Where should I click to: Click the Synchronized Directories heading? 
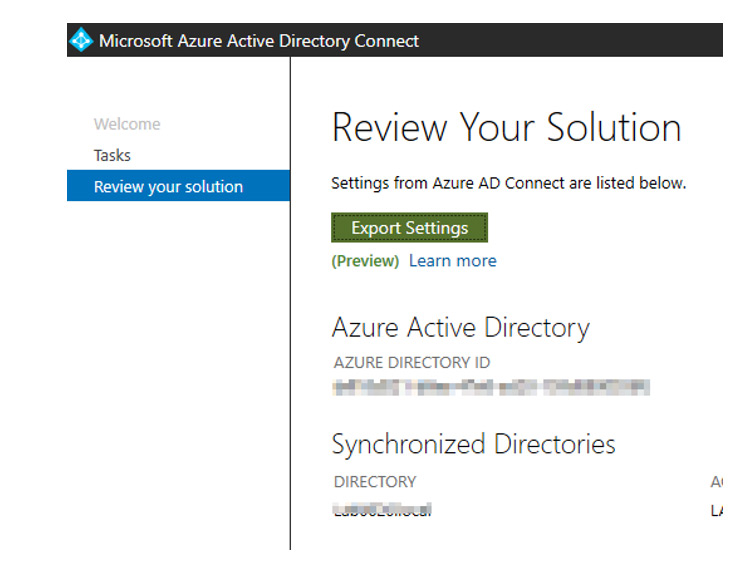(473, 444)
